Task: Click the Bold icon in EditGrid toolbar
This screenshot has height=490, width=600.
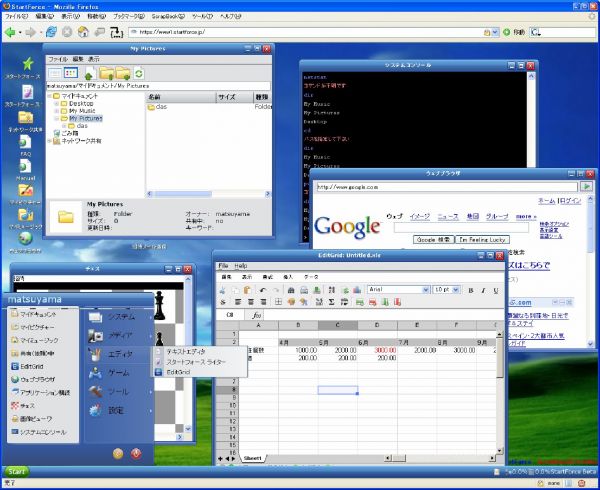Action: (x=471, y=289)
